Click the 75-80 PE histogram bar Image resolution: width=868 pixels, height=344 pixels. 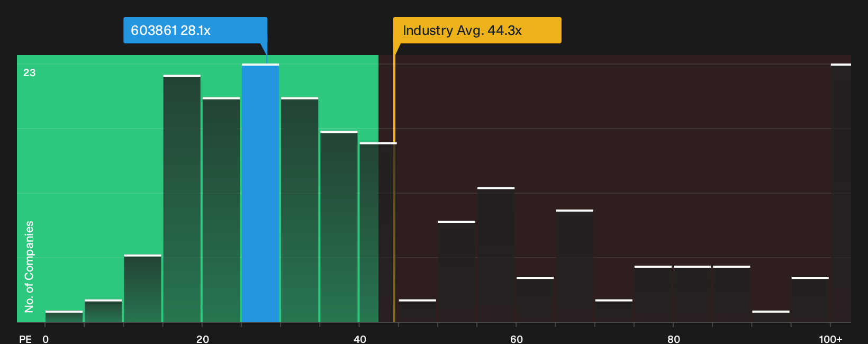coord(653,294)
